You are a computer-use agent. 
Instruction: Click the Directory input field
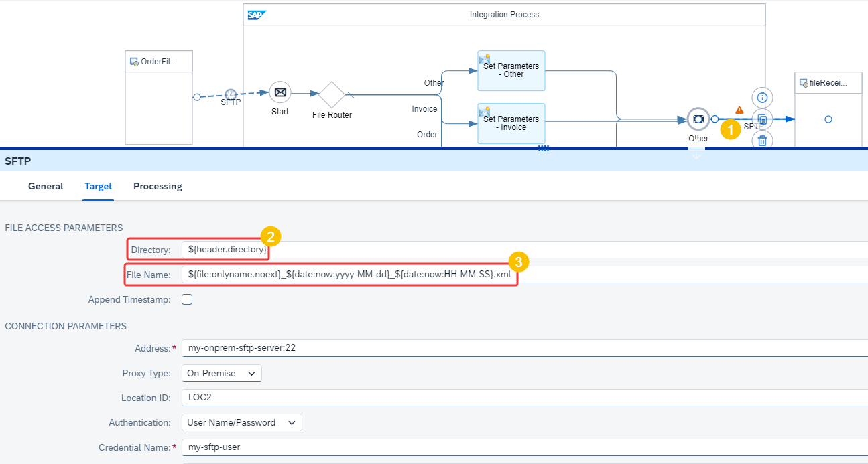[525, 250]
